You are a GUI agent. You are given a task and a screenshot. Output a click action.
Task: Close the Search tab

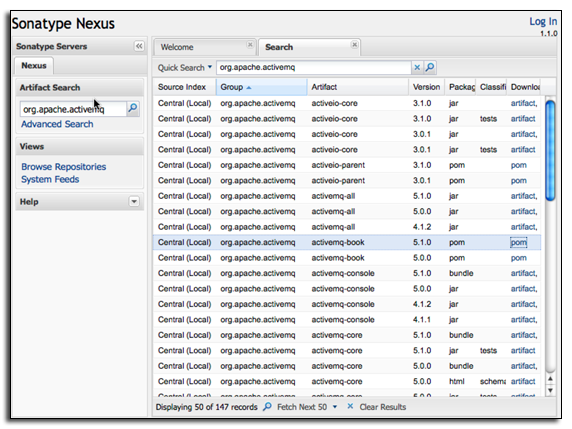pyautogui.click(x=354, y=45)
